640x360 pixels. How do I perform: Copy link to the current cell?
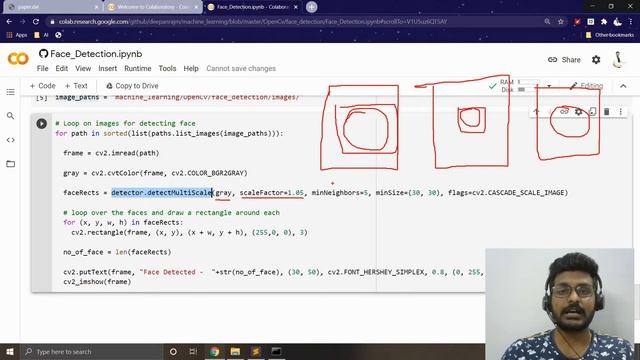564,111
